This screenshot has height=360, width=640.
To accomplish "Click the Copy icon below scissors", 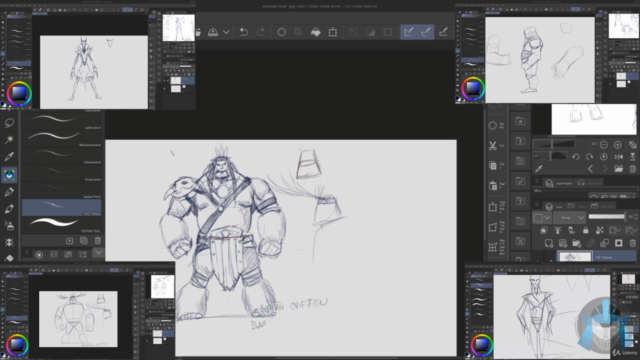I will tap(493, 166).
